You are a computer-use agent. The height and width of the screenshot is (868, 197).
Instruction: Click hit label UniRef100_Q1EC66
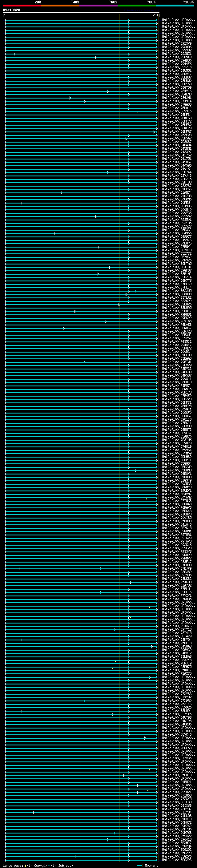[177, 189]
